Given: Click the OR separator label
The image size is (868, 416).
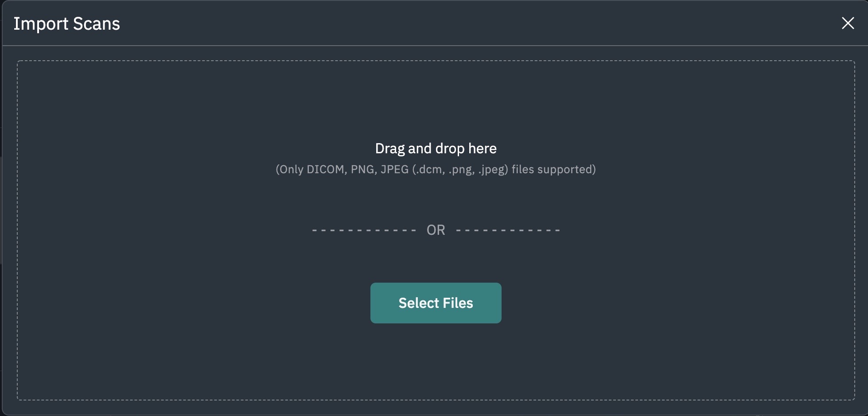Looking at the screenshot, I should [436, 230].
